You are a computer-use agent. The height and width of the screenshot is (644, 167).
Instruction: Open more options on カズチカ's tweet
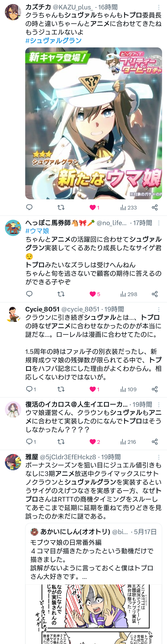click(x=158, y=7)
